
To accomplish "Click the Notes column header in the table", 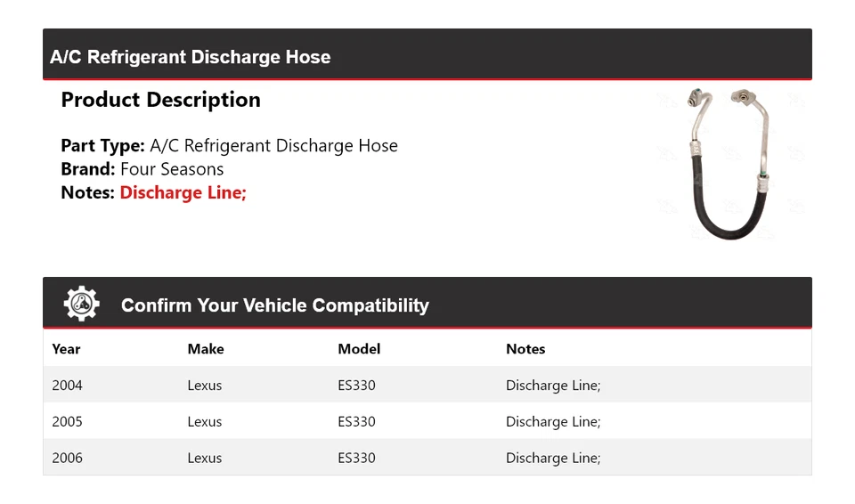I will pyautogui.click(x=525, y=349).
